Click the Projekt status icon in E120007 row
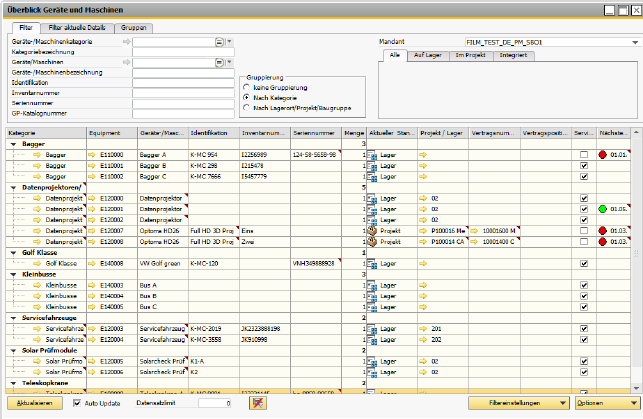 372,231
